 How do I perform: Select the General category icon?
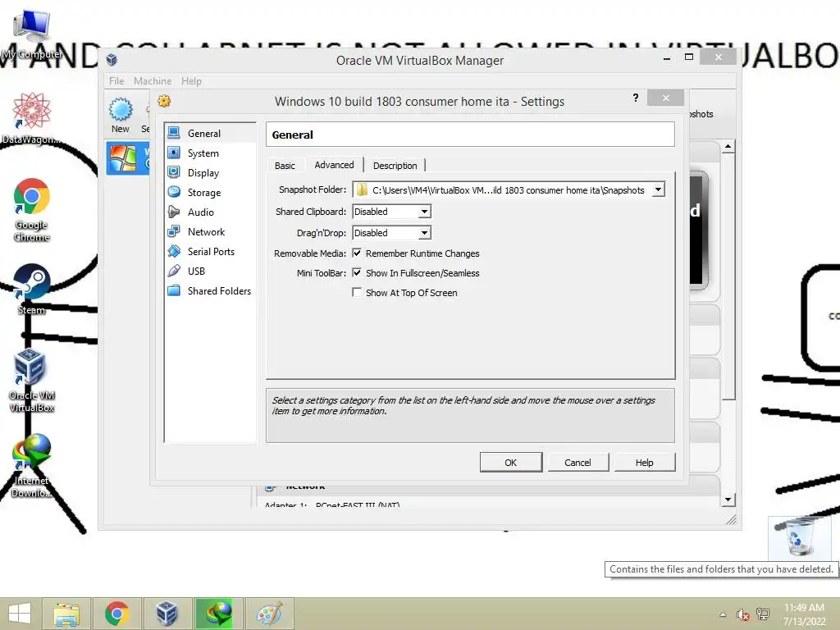click(174, 133)
